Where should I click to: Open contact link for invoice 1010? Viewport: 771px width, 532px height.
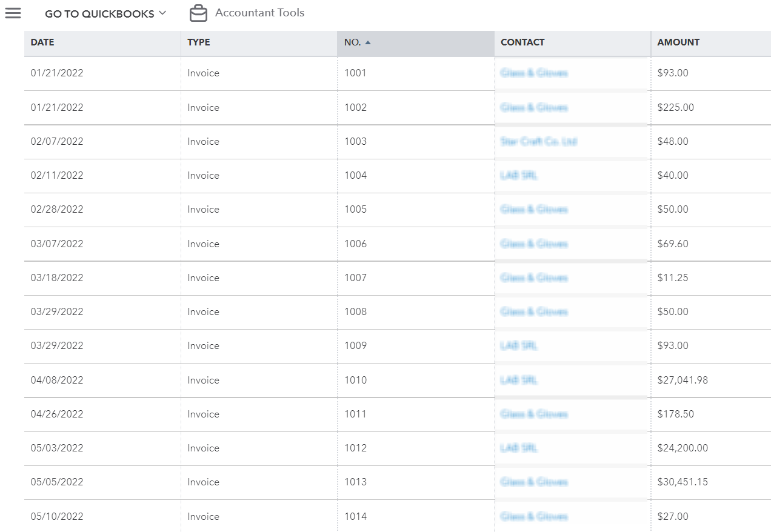(519, 380)
